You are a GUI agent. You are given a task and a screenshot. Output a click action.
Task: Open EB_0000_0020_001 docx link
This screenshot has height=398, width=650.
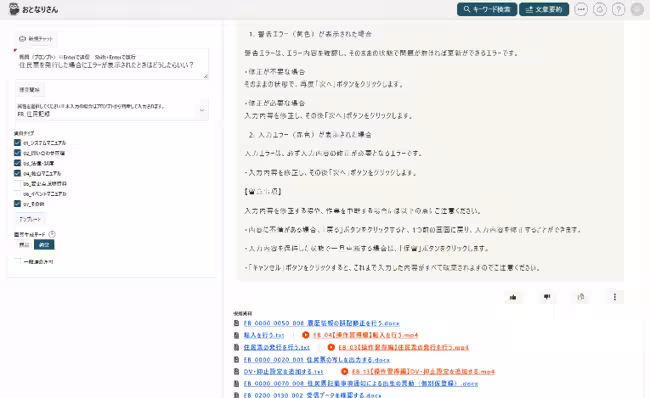tap(317, 359)
